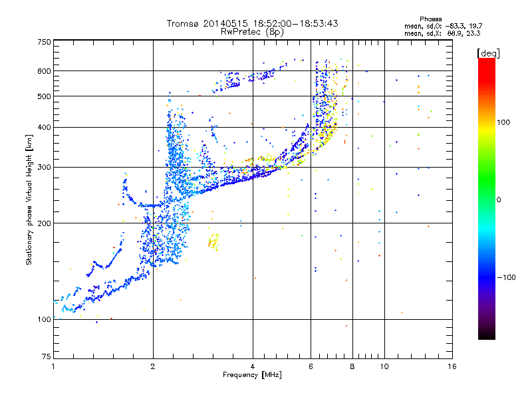Click the 'RwPretec (8p)' subtitle

tap(252, 32)
